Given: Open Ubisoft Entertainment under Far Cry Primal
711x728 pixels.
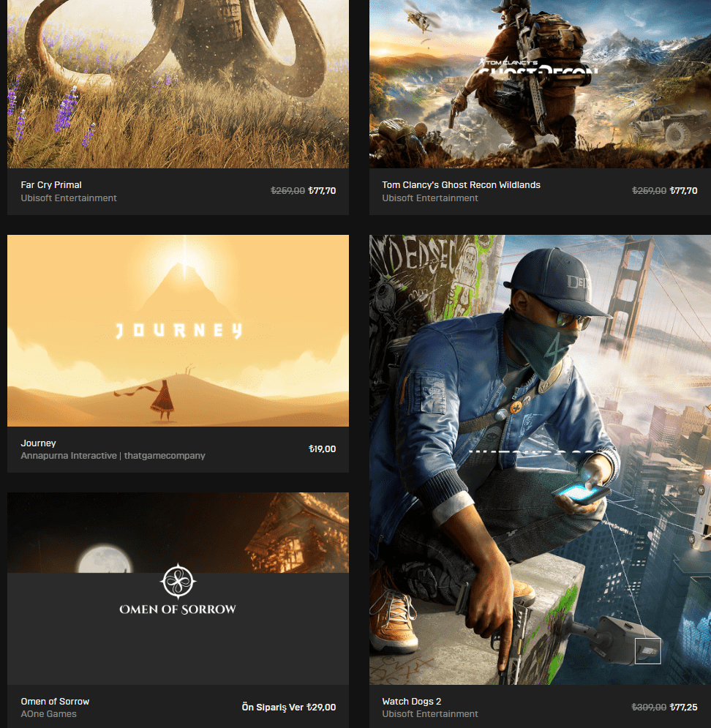Looking at the screenshot, I should [x=69, y=198].
